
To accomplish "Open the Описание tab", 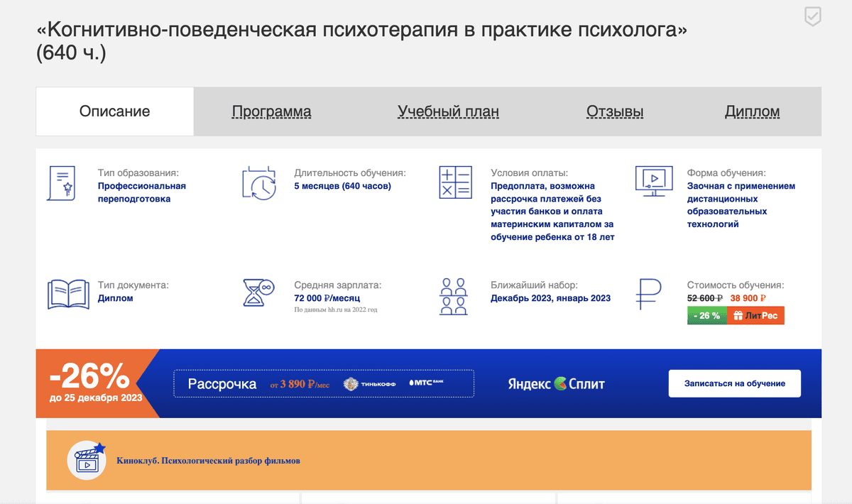I will 114,111.
